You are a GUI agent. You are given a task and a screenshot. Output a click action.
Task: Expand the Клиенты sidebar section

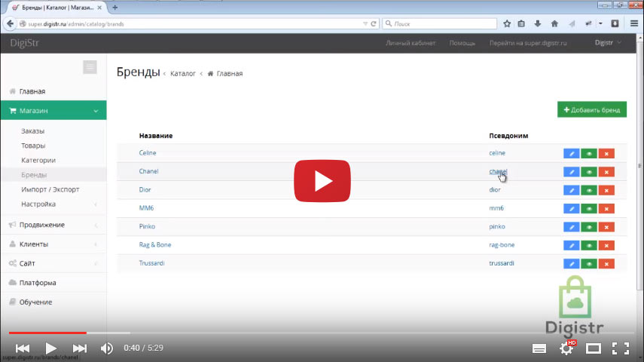click(53, 244)
